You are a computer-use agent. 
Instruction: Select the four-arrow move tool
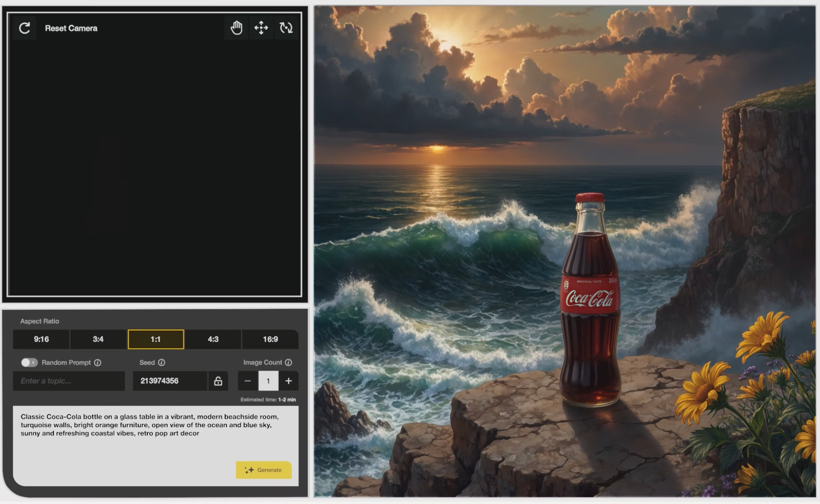coord(261,28)
